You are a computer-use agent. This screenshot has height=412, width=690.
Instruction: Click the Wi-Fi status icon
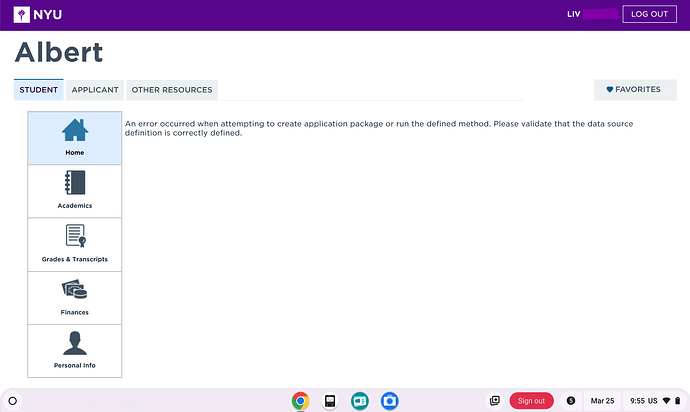tap(667, 401)
